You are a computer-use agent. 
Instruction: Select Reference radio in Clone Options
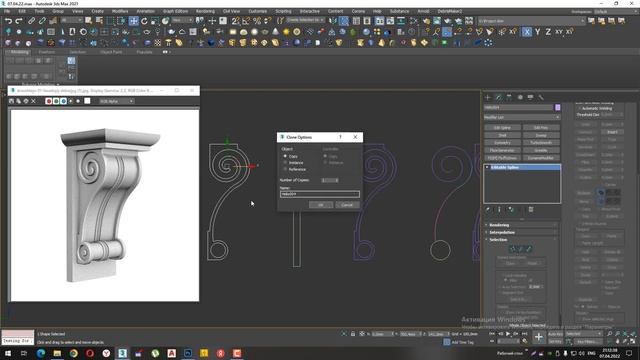[285, 169]
